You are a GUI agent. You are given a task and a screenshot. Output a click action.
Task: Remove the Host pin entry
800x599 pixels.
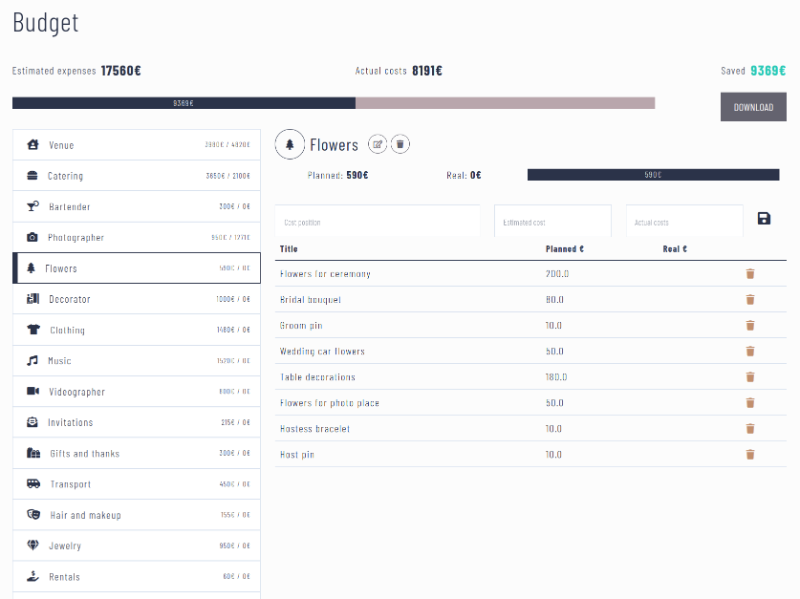pyautogui.click(x=748, y=453)
